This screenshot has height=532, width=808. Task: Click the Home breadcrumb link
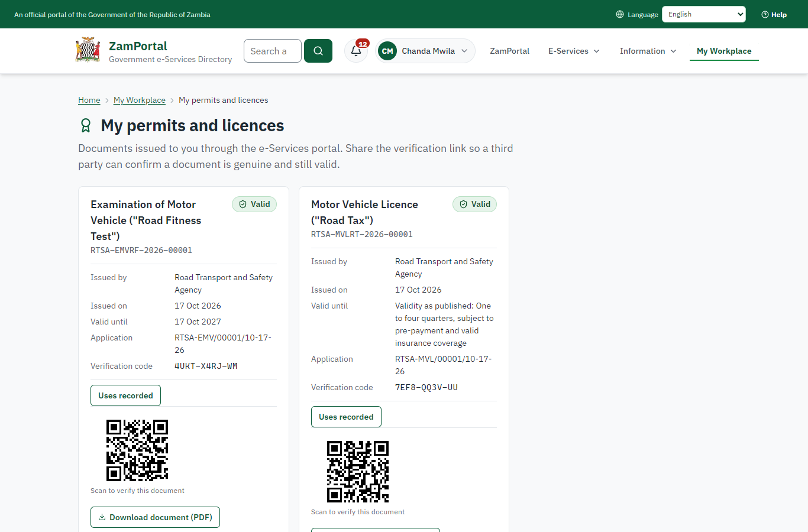tap(89, 100)
